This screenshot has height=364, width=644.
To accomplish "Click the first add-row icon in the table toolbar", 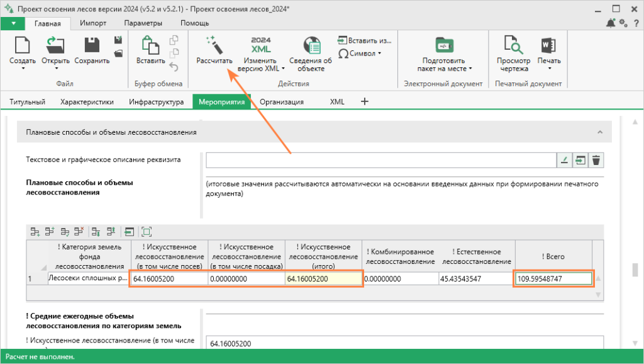I will (35, 231).
